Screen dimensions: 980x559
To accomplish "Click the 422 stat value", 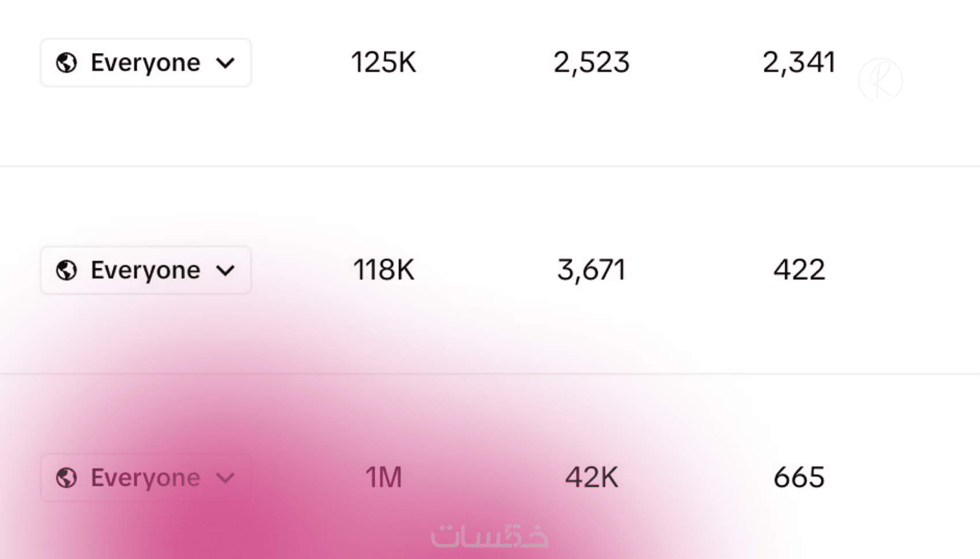I will pyautogui.click(x=799, y=270).
